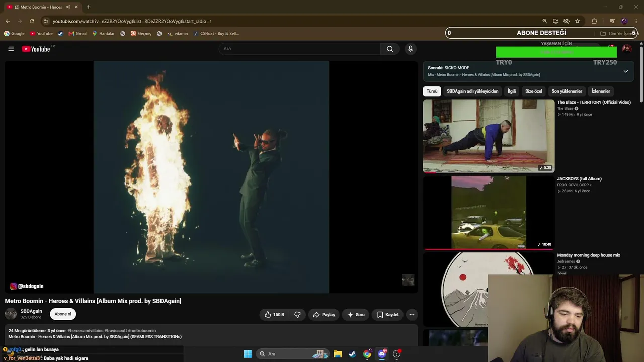
Task: Open the media control icon in browser toolbar
Action: tap(612, 21)
